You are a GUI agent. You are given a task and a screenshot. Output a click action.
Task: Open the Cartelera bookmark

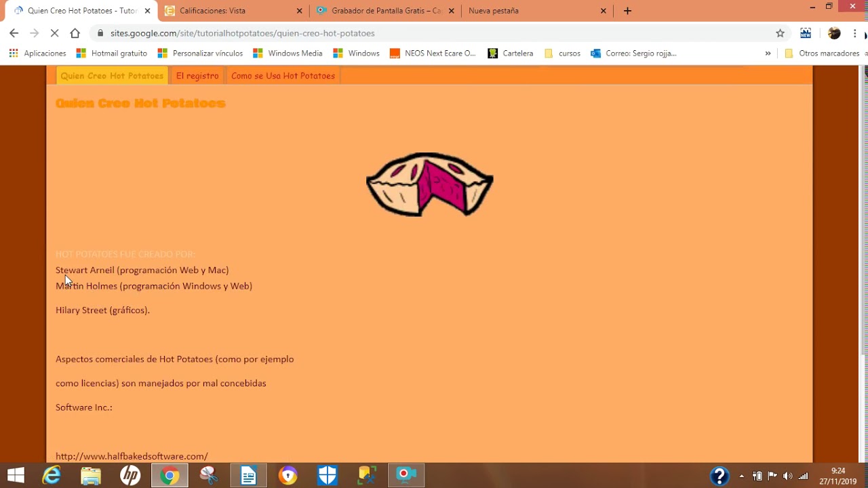tap(511, 54)
